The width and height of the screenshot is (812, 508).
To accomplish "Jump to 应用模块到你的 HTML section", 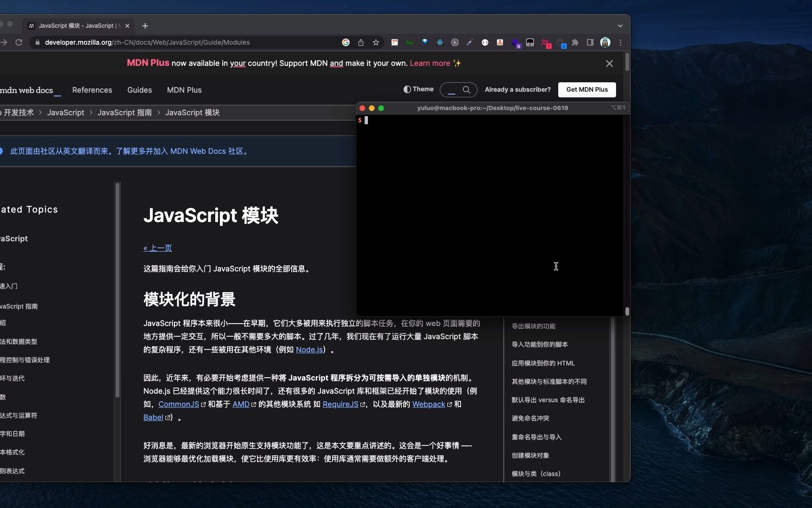I will click(x=543, y=363).
